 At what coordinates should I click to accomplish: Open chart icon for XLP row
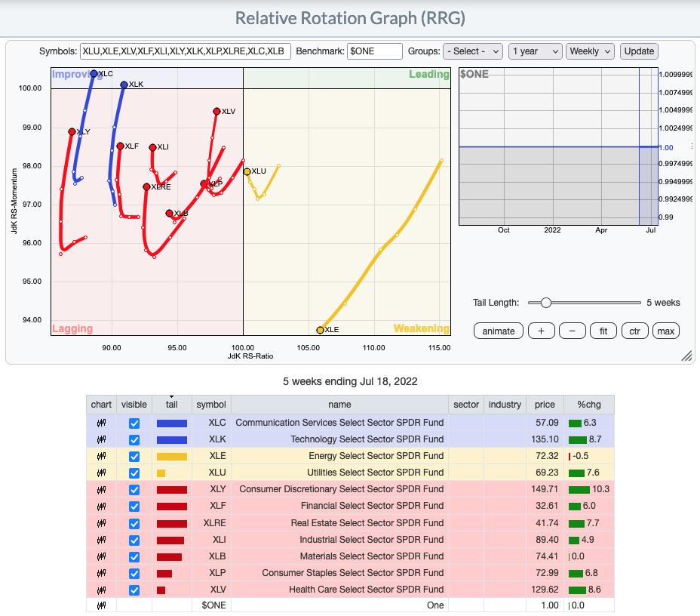101,573
